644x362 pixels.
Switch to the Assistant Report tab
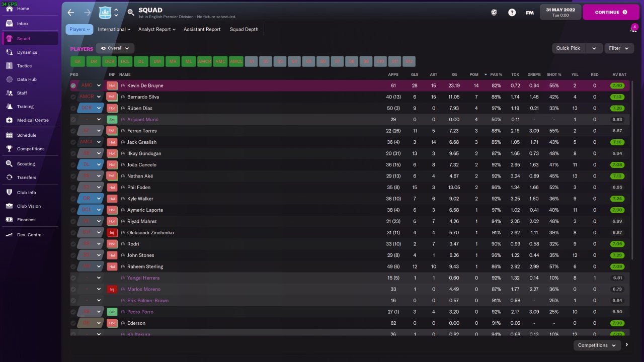pos(202,29)
